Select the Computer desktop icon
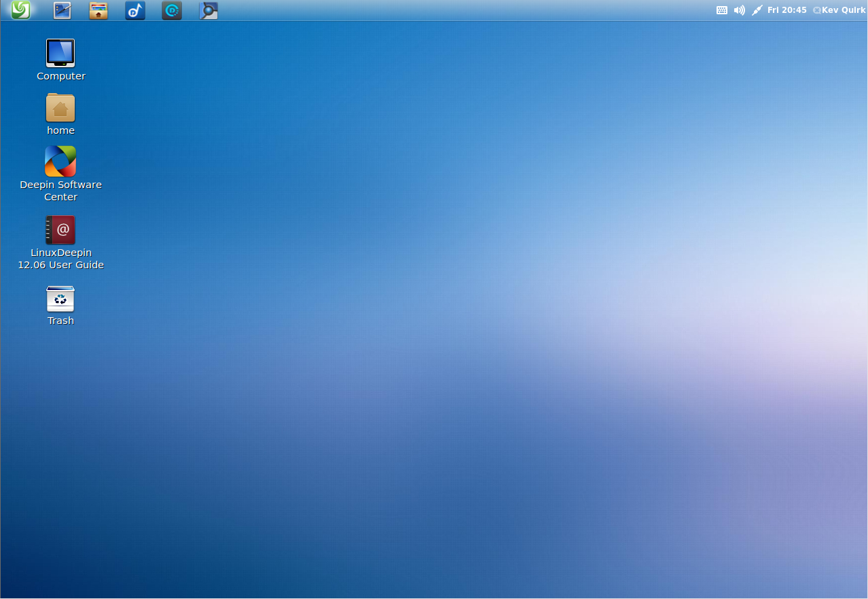 (60, 53)
